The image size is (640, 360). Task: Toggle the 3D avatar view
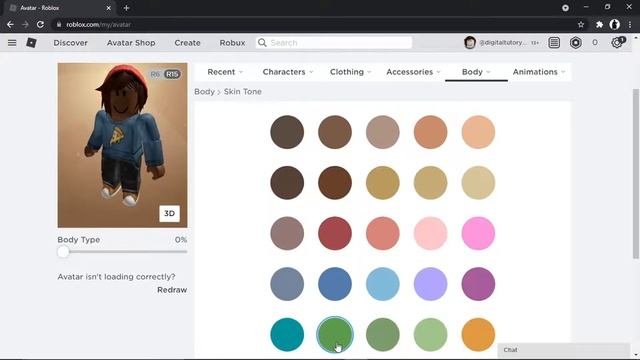[169, 213]
